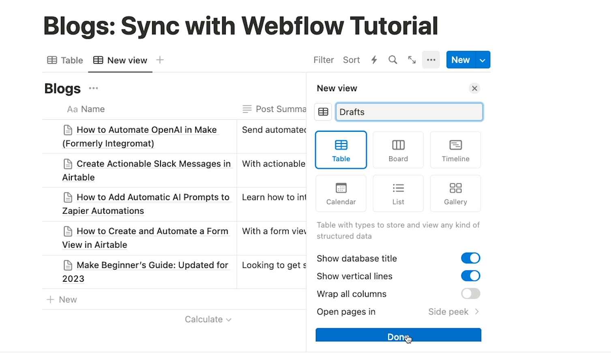Open the Calculate dropdown
Image resolution: width=611 pixels, height=364 pixels.
click(208, 319)
